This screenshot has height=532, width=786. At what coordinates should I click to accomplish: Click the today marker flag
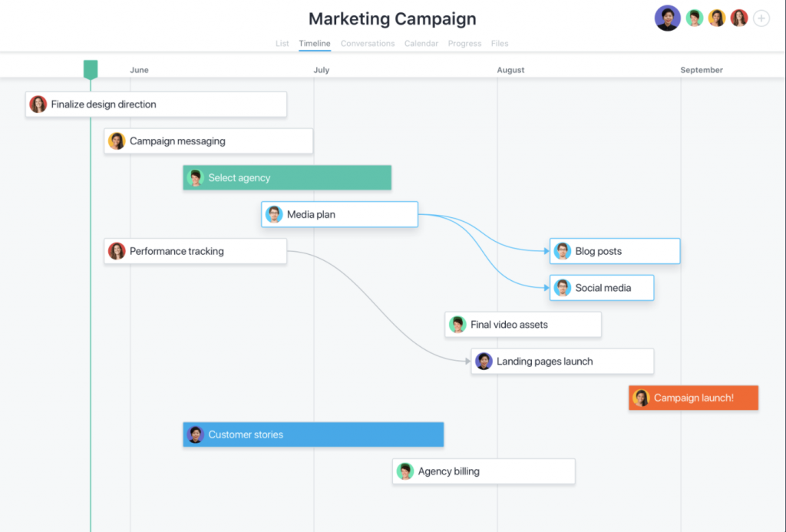(x=91, y=69)
